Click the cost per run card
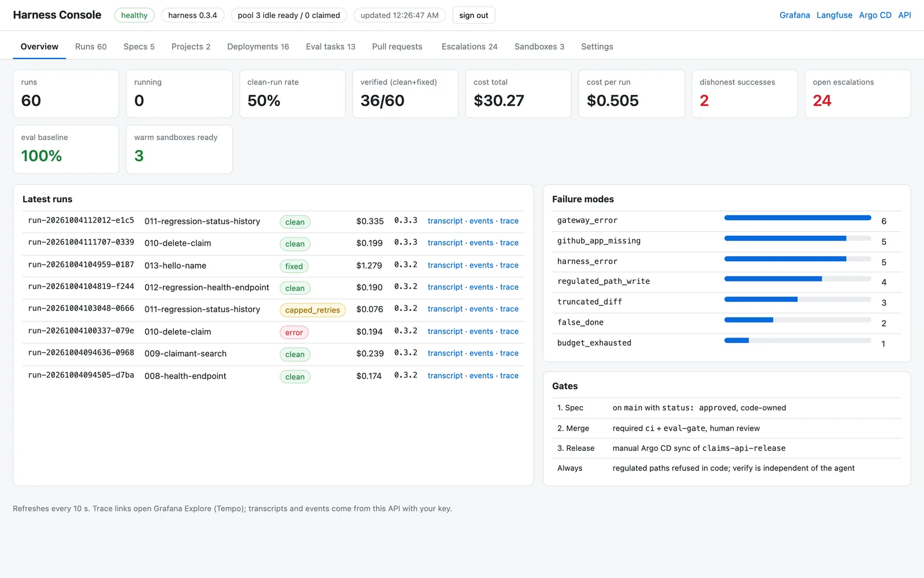This screenshot has width=924, height=578. pos(631,94)
